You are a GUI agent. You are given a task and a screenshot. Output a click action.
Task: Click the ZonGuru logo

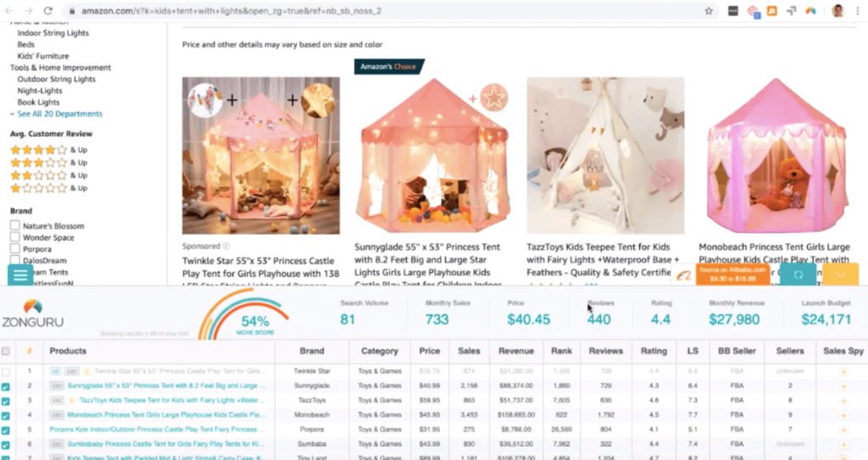pyautogui.click(x=33, y=313)
